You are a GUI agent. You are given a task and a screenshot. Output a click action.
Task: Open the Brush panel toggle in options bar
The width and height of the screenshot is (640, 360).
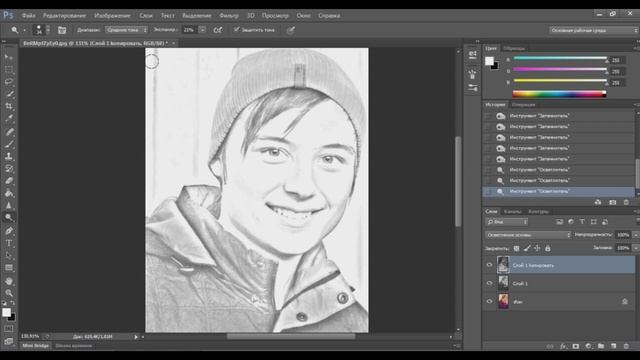(62, 30)
